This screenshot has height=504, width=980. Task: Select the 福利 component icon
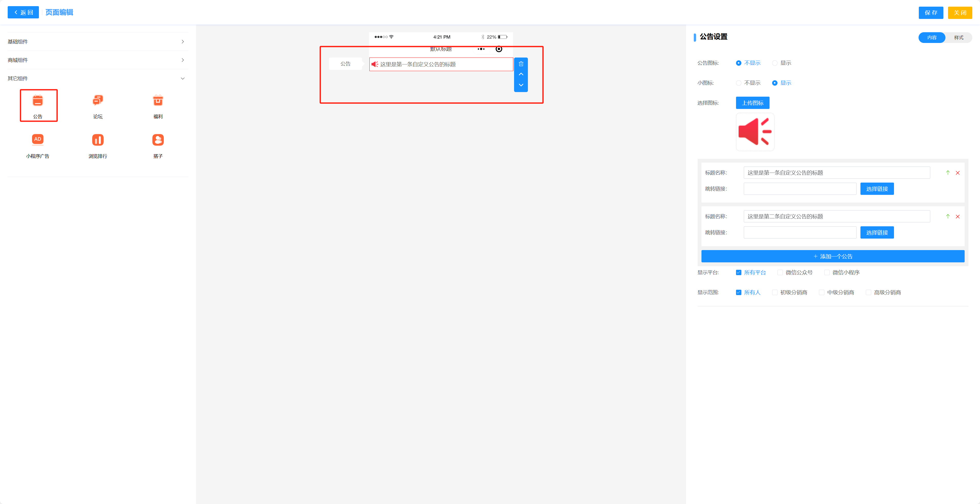158,101
